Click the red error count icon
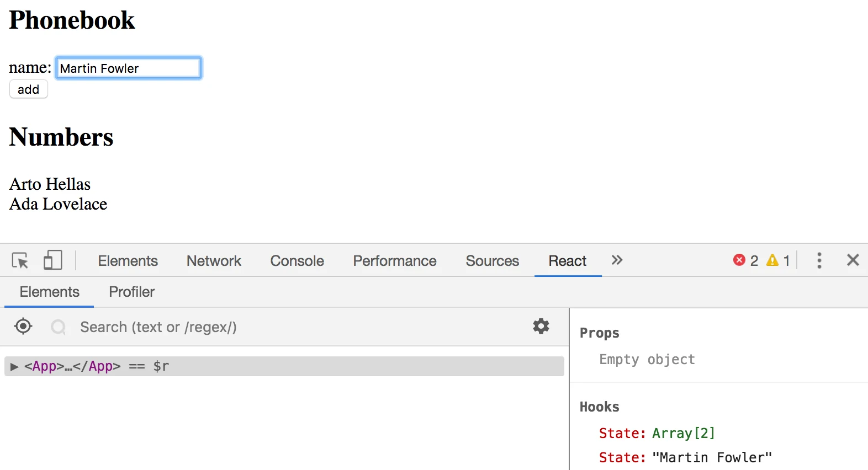Viewport: 868px width, 470px height. 739,260
